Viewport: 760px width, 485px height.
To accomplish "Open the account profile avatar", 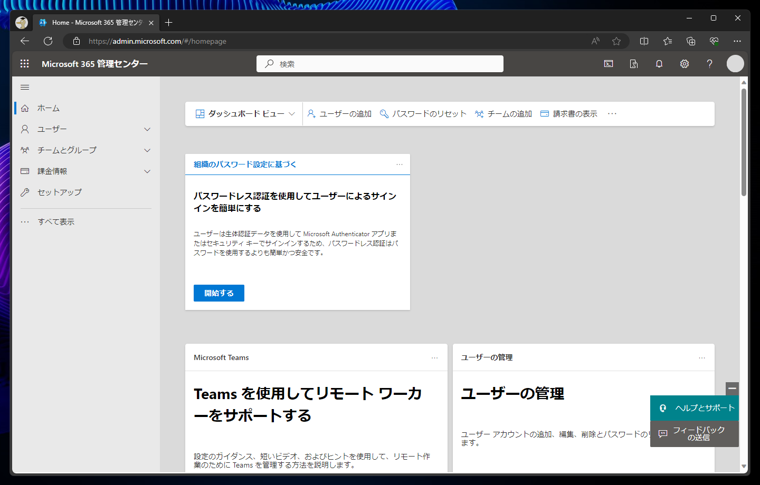I will point(735,63).
